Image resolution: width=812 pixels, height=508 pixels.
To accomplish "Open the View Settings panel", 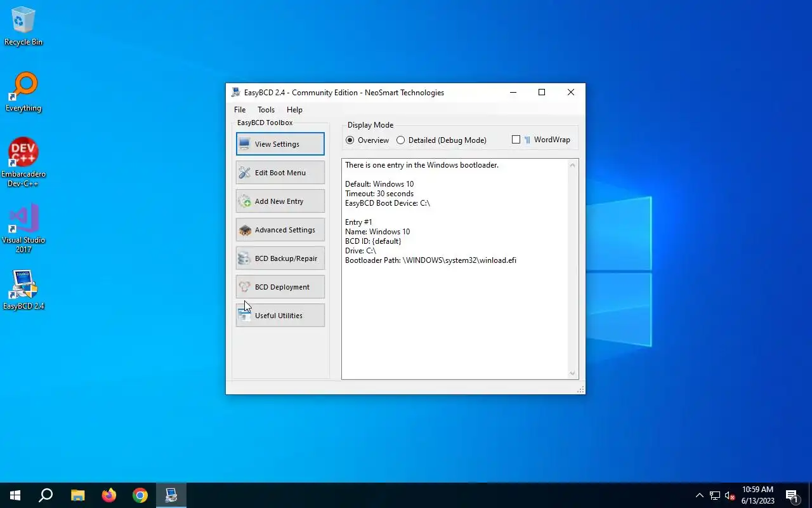I will point(280,144).
